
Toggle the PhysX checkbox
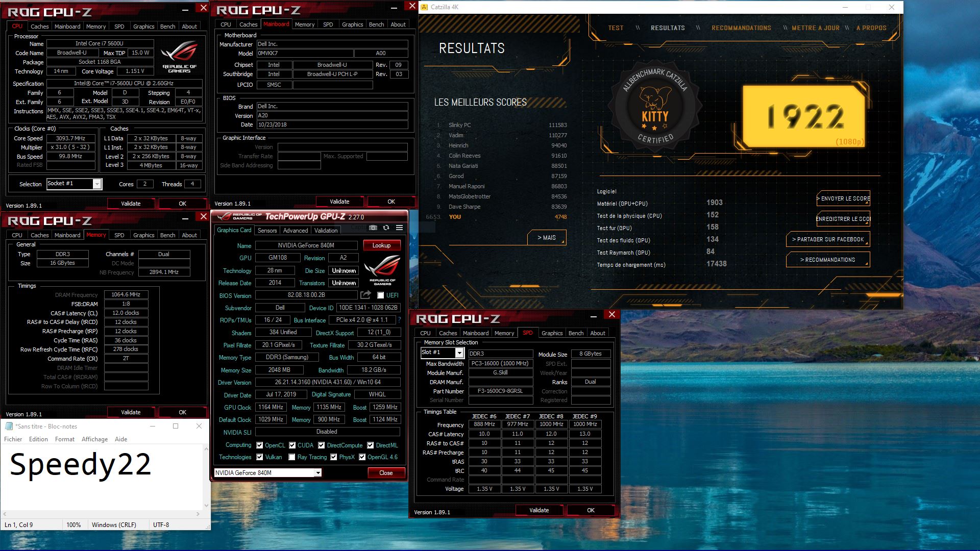tap(334, 457)
